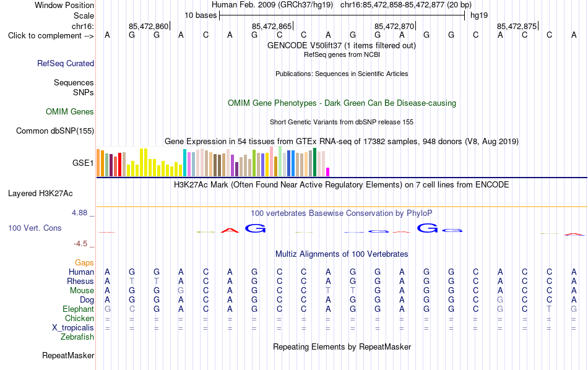Screen dimensions: 588x370
Task: Click the OMIM Gene Phenotypes green title
Action: click(342, 103)
